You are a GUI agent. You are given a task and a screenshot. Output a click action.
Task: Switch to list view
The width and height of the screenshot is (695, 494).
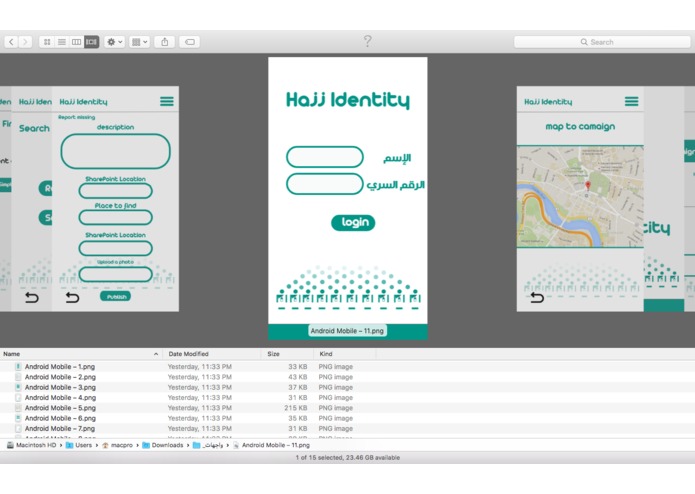tap(62, 42)
